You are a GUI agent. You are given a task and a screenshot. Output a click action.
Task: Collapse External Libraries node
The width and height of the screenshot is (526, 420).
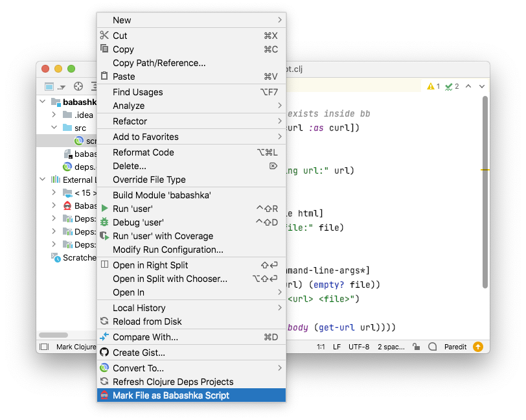coord(43,180)
